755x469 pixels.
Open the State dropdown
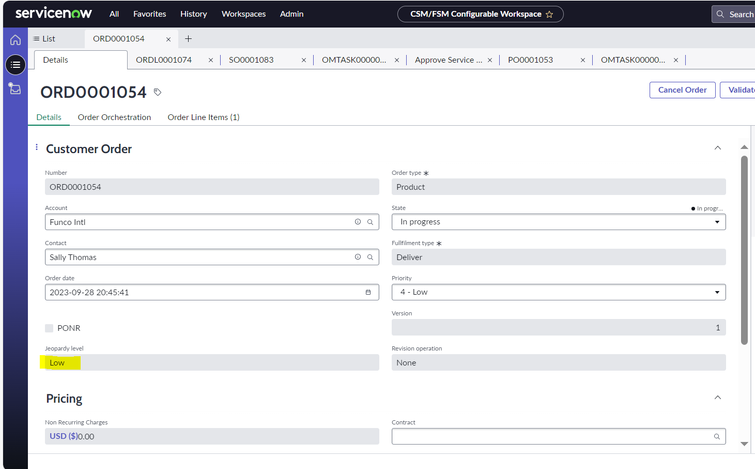click(x=559, y=222)
